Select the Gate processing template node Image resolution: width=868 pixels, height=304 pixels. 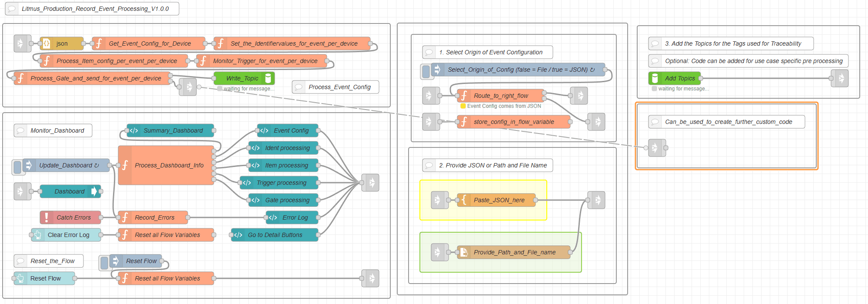pos(287,200)
